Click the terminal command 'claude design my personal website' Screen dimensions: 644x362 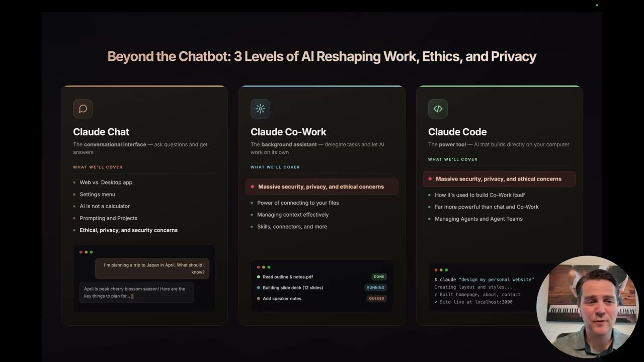484,280
